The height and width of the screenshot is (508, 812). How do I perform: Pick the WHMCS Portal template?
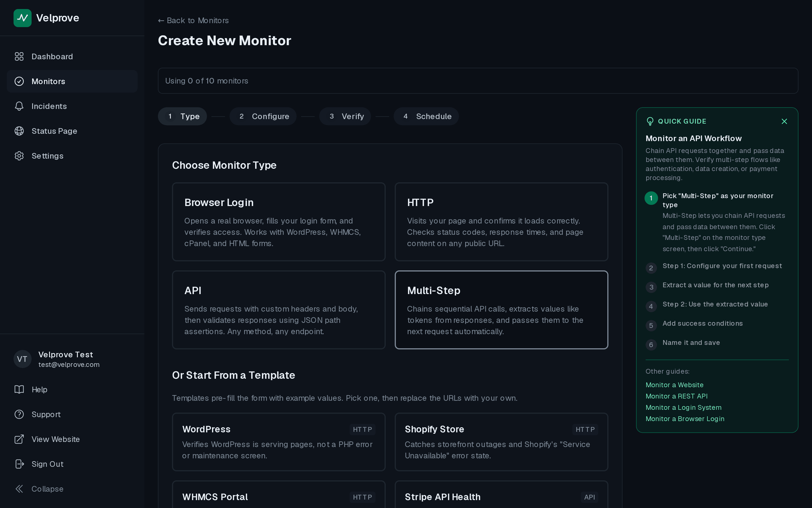click(x=279, y=494)
